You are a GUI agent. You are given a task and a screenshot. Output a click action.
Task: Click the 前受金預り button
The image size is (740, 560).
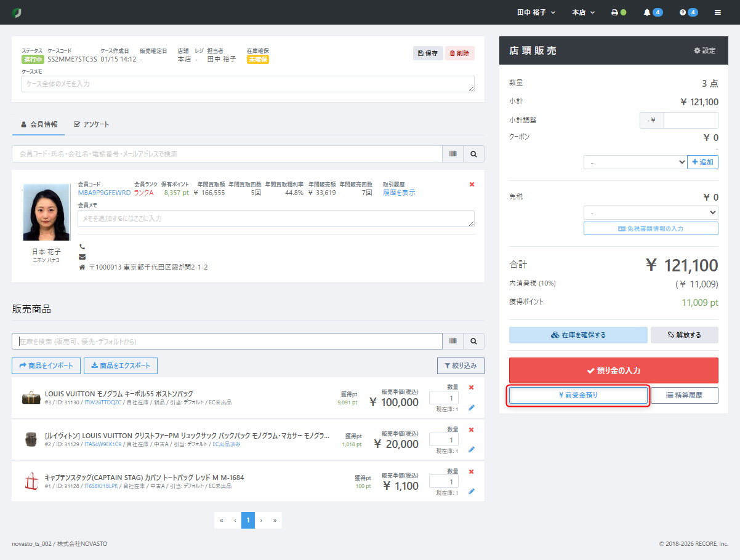point(578,395)
